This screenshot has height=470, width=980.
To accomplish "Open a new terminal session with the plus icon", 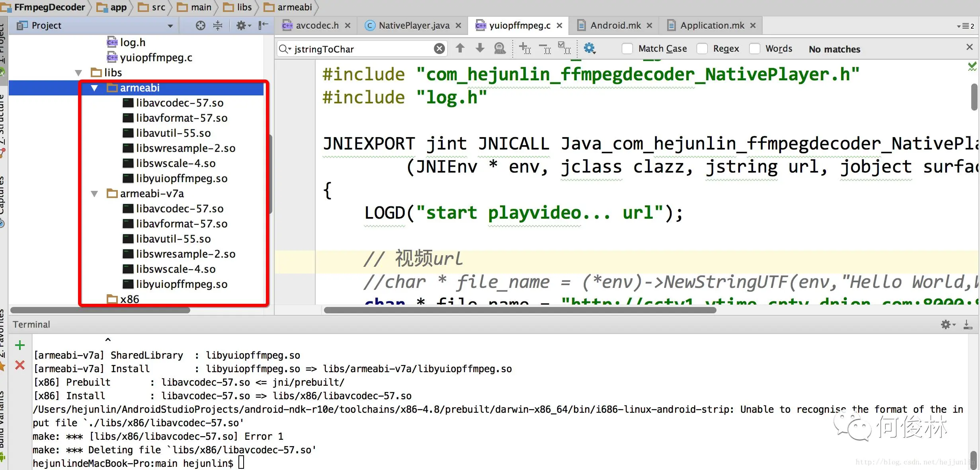I will 20,345.
